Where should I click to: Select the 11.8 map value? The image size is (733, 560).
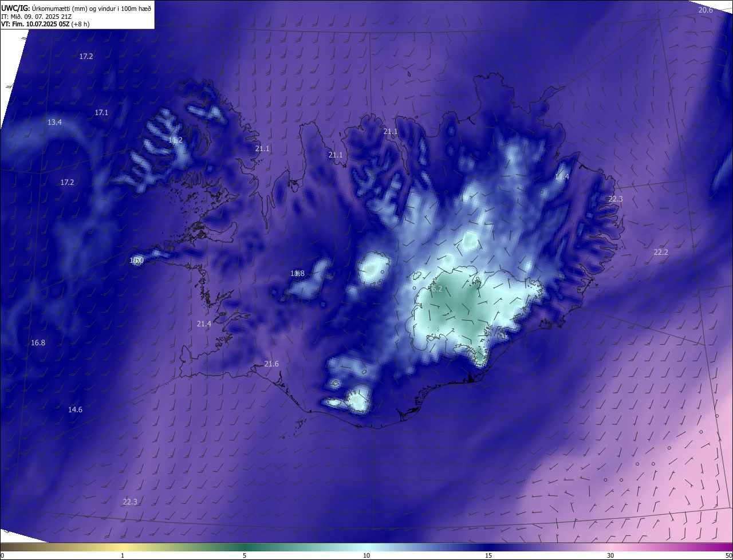tap(297, 274)
